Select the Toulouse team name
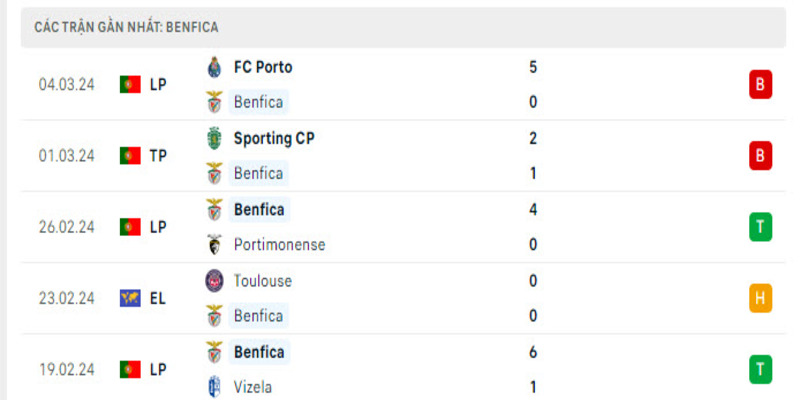The height and width of the screenshot is (400, 800). coord(262,281)
